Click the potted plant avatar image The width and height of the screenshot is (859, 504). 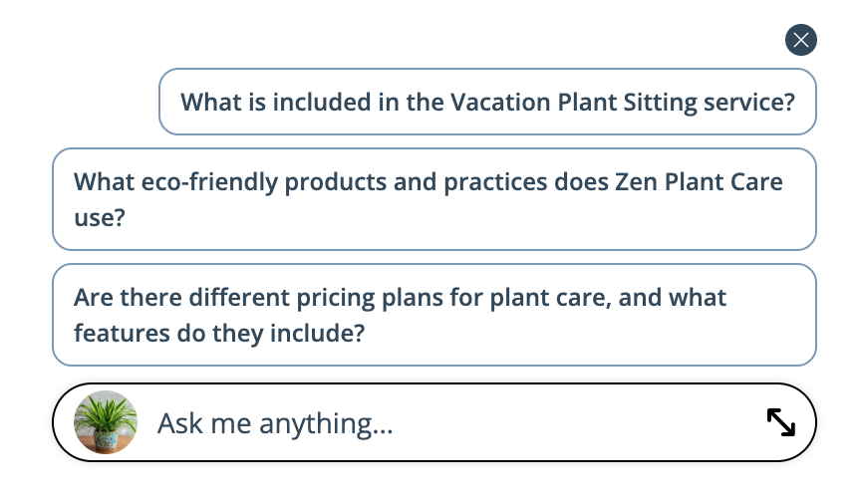tap(106, 422)
